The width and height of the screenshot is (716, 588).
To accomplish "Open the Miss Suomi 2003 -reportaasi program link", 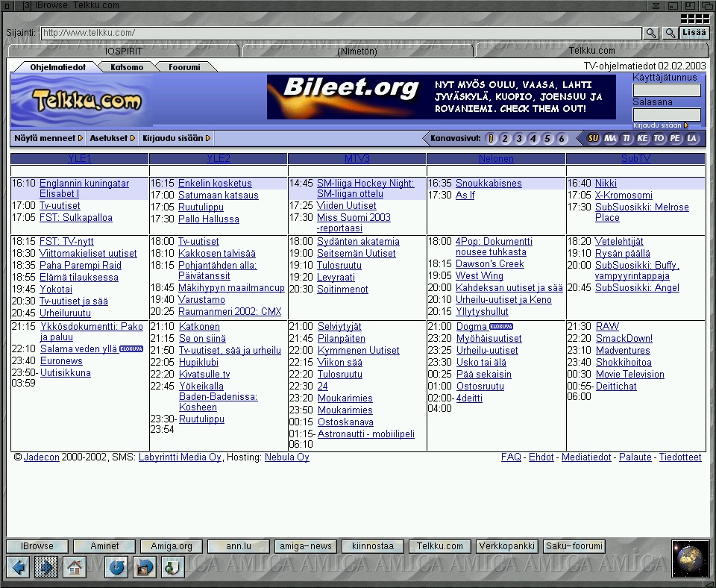I will [354, 222].
